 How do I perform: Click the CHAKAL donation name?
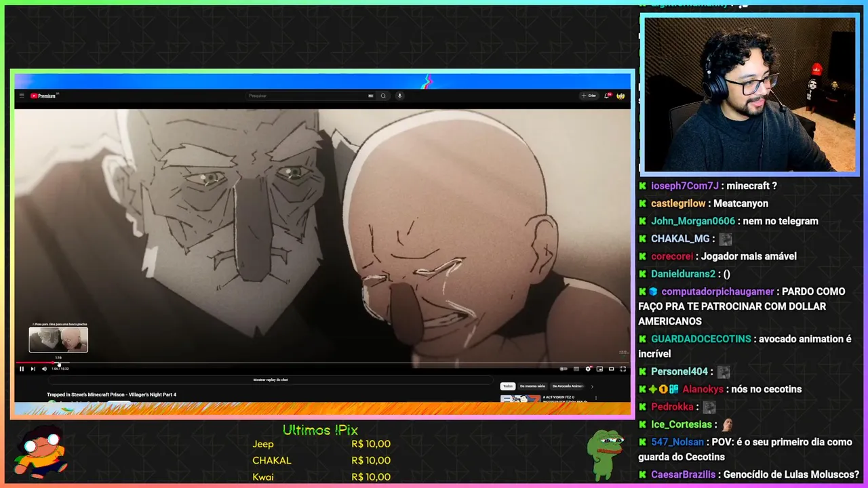pyautogui.click(x=272, y=460)
